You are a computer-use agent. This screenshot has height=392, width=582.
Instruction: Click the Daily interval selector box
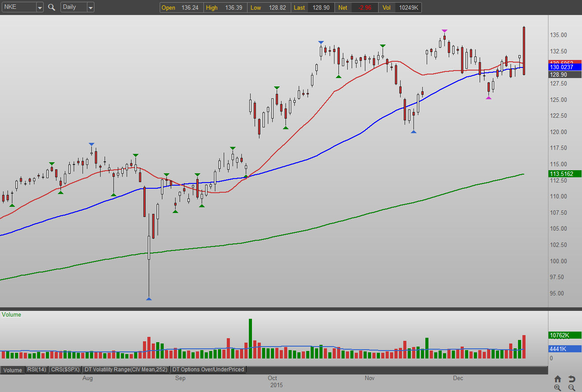click(74, 7)
